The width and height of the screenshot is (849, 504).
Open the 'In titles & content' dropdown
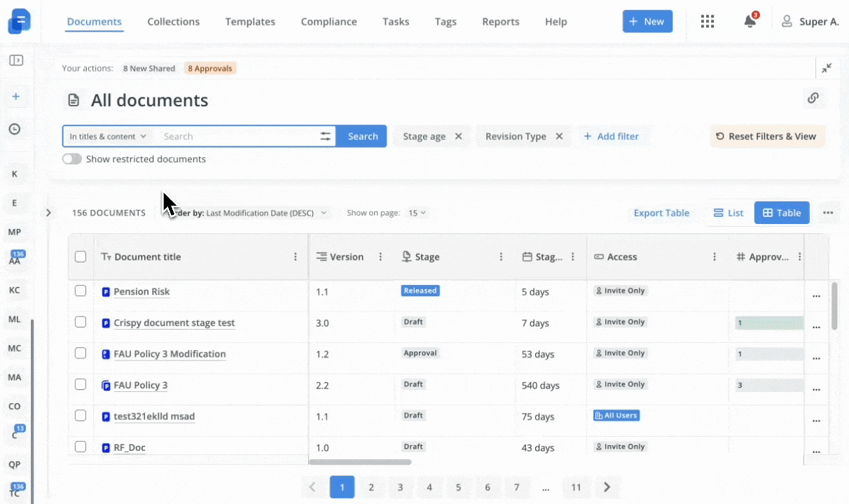click(x=108, y=136)
